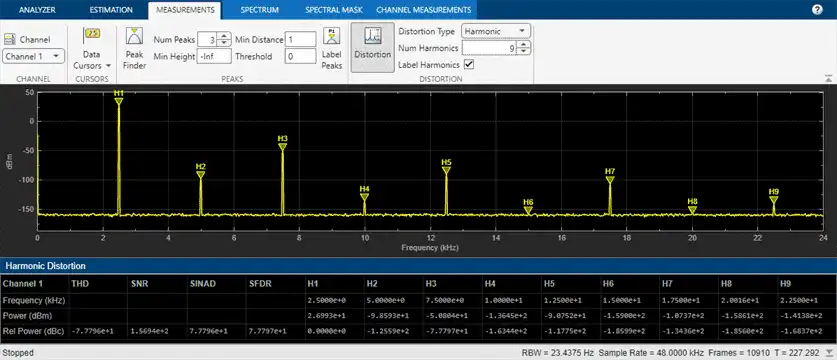Select the MEASUREMENTS tab
Image resolution: width=837 pixels, height=360 pixels.
(x=185, y=10)
